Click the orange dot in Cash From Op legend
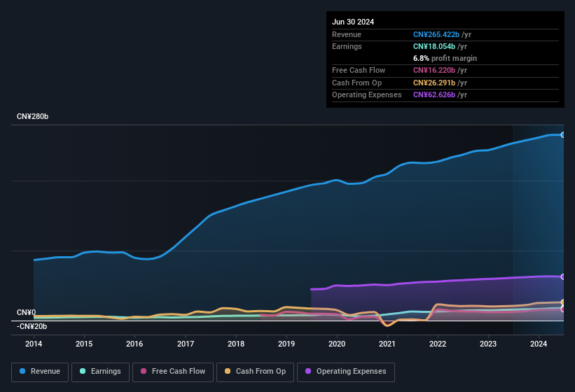This screenshot has height=392, width=575. coord(229,371)
